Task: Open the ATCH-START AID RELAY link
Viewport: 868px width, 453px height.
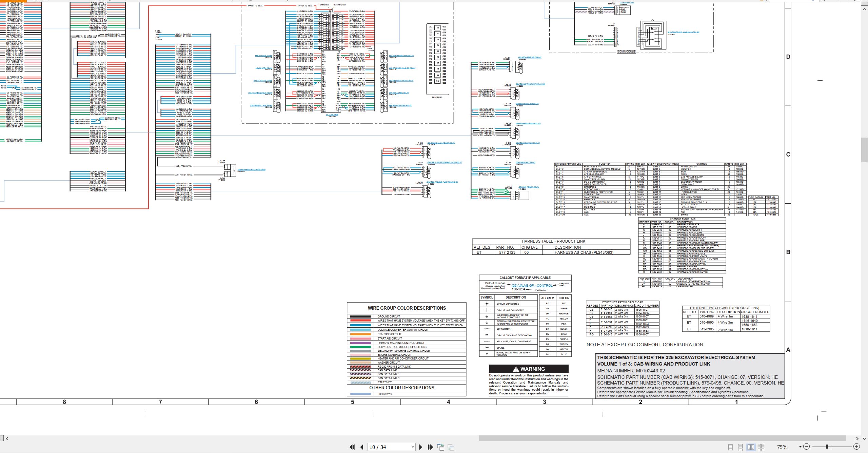Action: [x=527, y=104]
